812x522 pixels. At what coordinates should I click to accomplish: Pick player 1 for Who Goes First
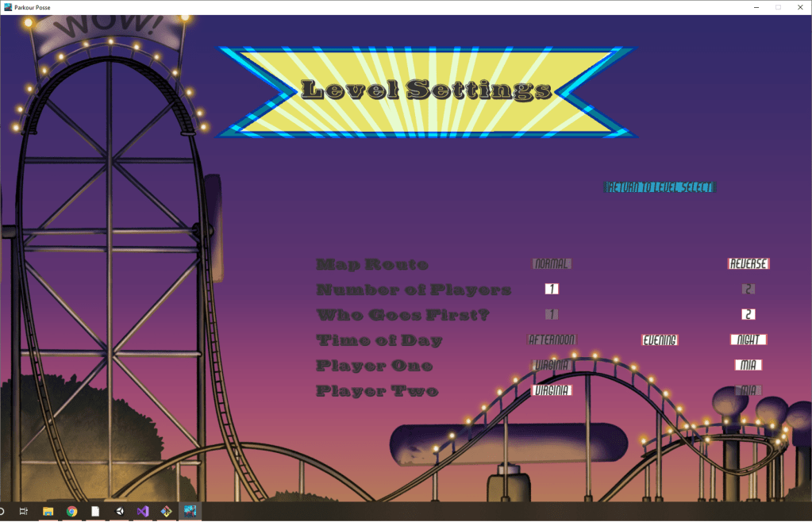click(x=552, y=314)
